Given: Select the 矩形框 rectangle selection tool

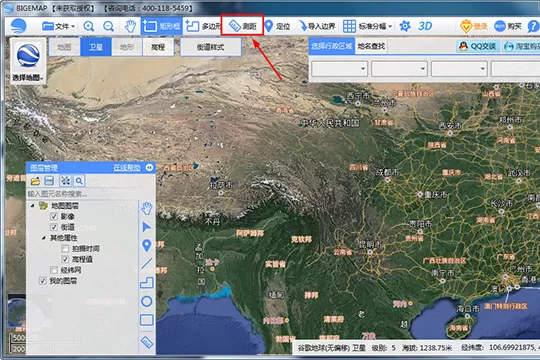Looking at the screenshot, I should (162, 26).
